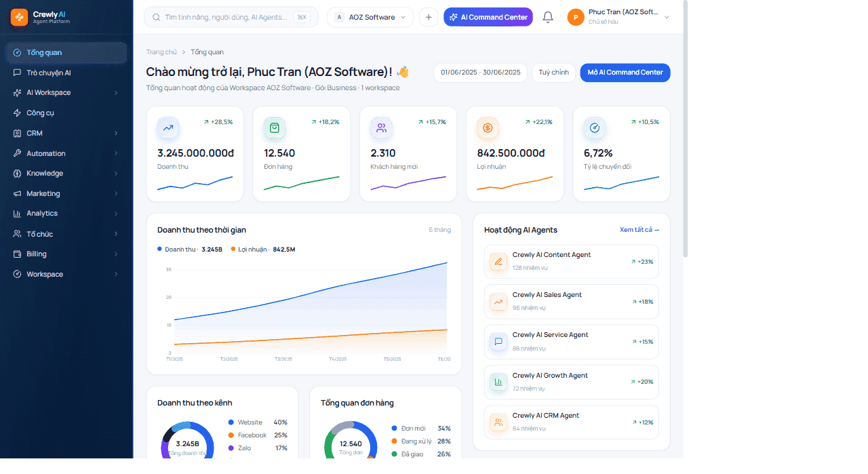The width and height of the screenshot is (868, 474).
Task: Click the Xem tất cả link
Action: (639, 230)
